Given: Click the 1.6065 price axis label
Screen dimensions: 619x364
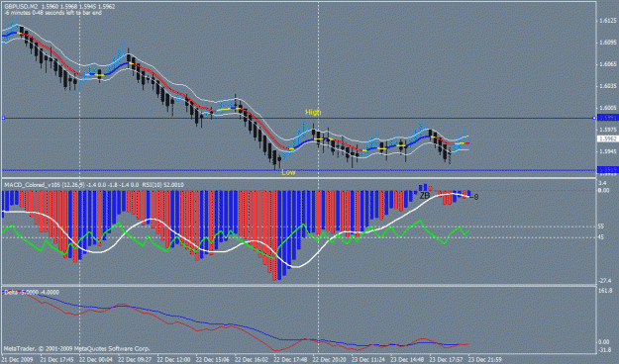Looking at the screenshot, I should (x=608, y=64).
